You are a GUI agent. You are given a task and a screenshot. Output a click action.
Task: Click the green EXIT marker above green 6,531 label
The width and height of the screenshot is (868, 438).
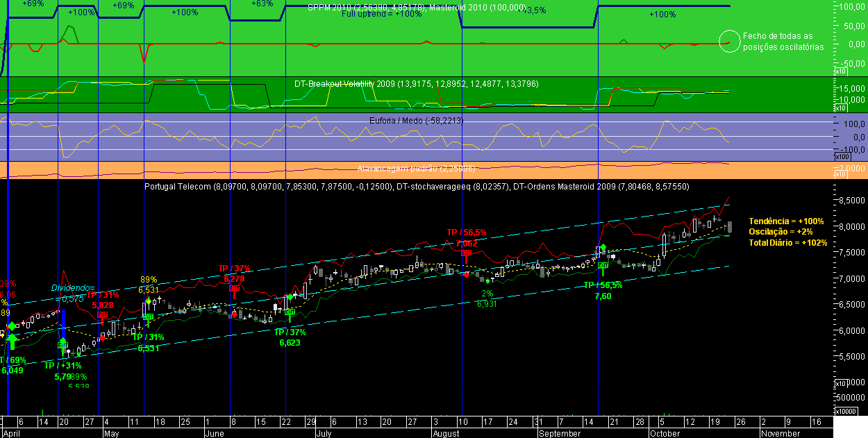click(x=148, y=317)
